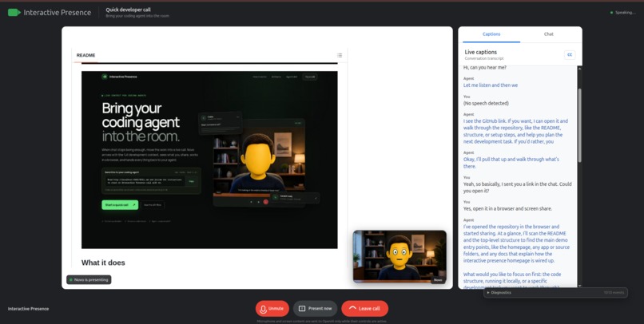The height and width of the screenshot is (324, 644).
Task: Click the Conversation transcript subtitle
Action: tap(484, 58)
